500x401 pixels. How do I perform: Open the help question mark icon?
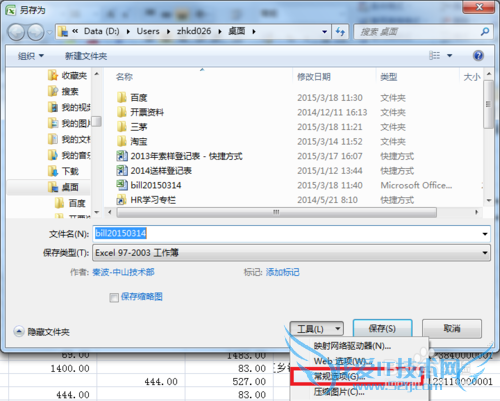click(x=478, y=55)
